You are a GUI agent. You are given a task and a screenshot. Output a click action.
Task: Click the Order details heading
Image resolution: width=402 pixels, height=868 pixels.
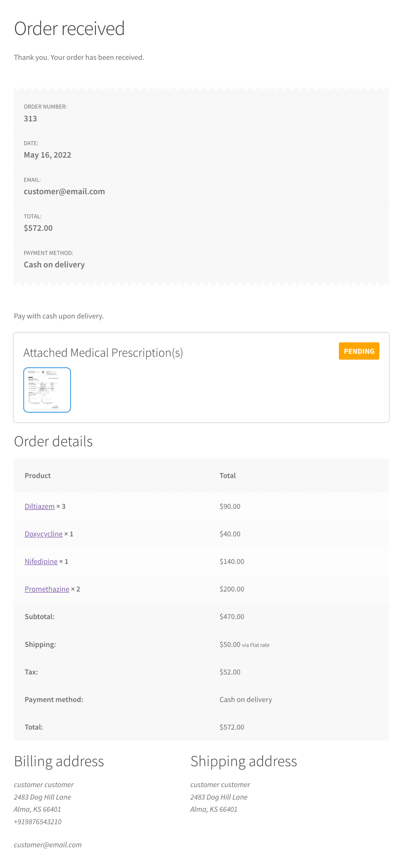click(53, 441)
